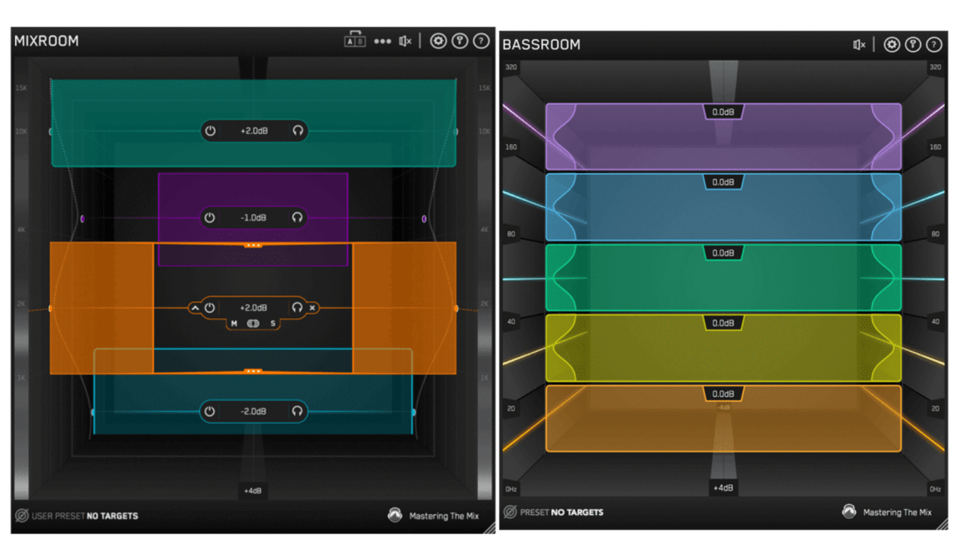Open MIXROOM settings gear
Screen dimensions: 961x560
coord(437,41)
